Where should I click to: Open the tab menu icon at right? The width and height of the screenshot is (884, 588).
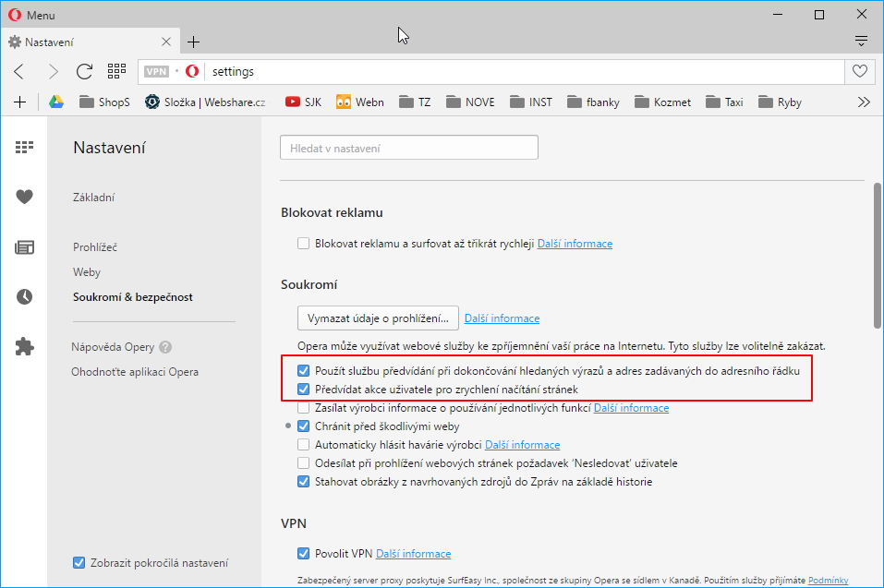(x=861, y=41)
